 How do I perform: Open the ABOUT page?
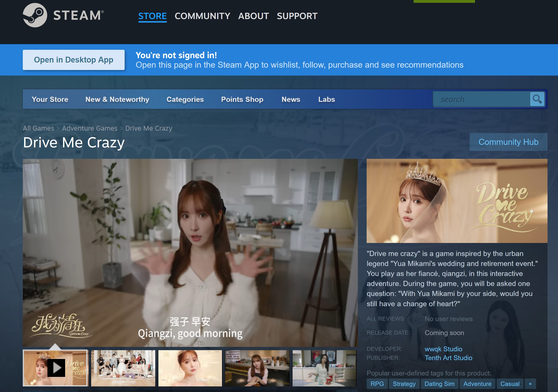click(253, 16)
